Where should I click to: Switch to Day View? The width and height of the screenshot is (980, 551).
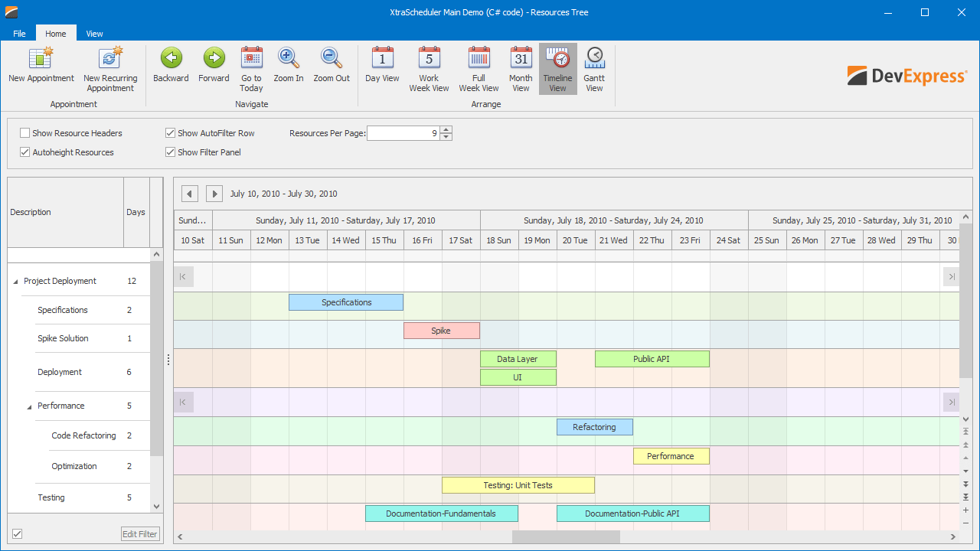[x=382, y=60]
